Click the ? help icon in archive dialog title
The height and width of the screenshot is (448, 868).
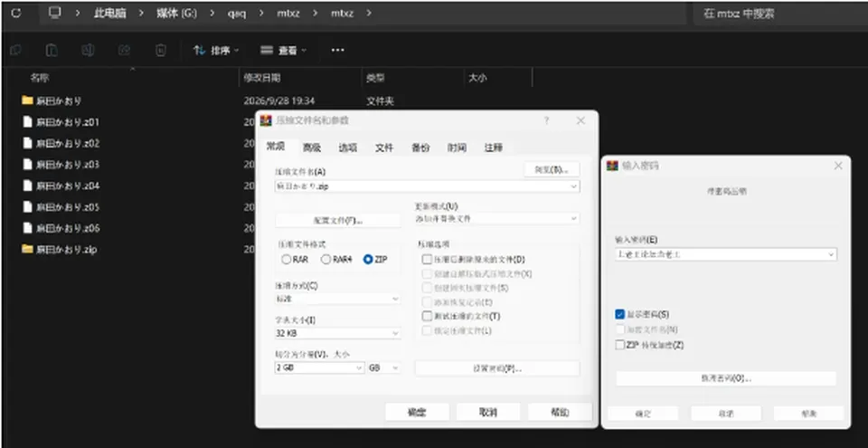click(x=547, y=120)
